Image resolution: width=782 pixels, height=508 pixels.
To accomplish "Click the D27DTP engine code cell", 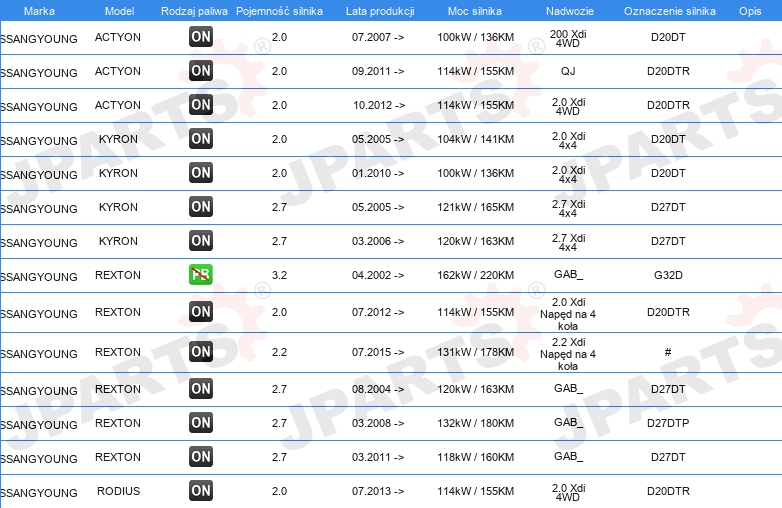I will pyautogui.click(x=668, y=423).
